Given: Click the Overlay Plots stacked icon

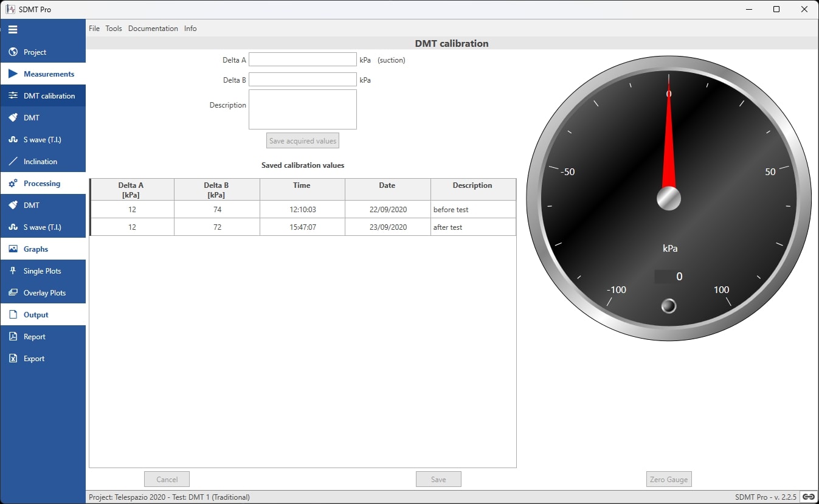Looking at the screenshot, I should 13,293.
